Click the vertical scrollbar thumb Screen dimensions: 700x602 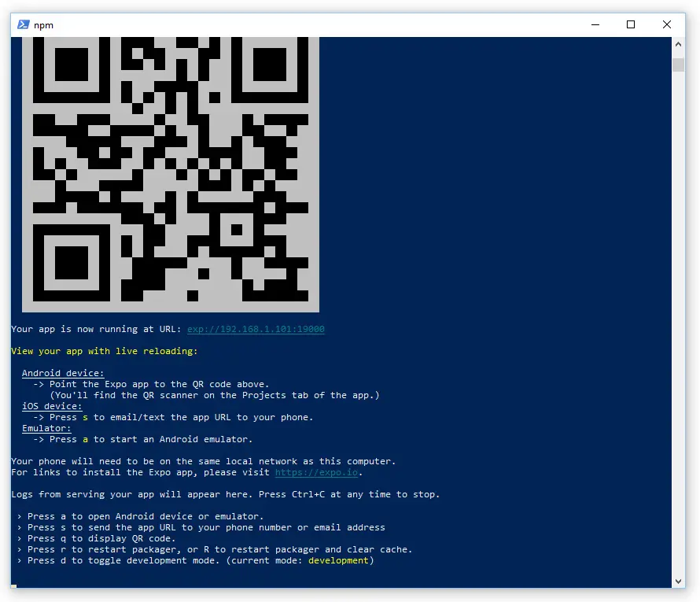[678, 65]
